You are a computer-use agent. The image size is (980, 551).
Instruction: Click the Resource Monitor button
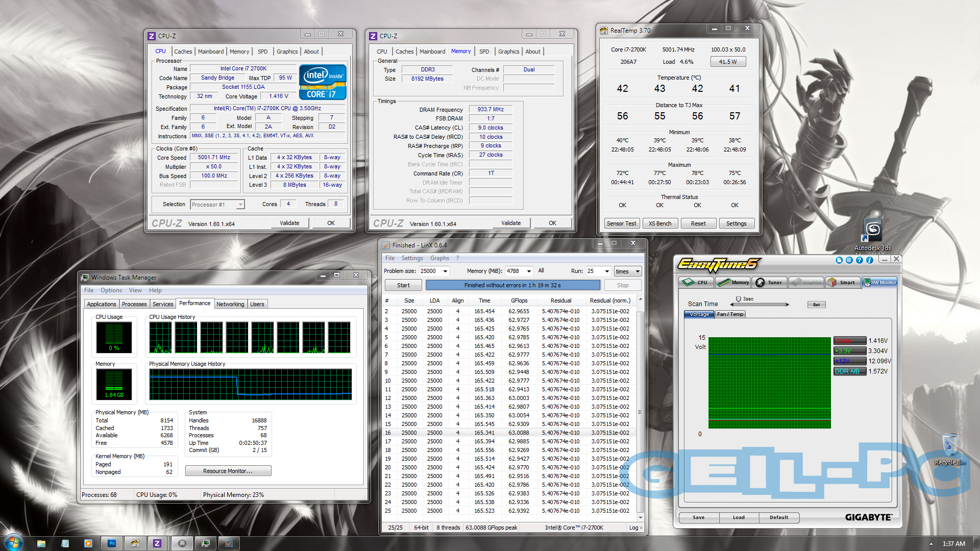coord(228,471)
